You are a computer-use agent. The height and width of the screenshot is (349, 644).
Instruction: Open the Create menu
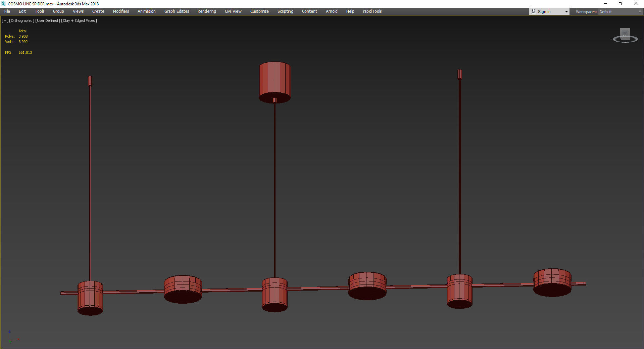click(98, 11)
